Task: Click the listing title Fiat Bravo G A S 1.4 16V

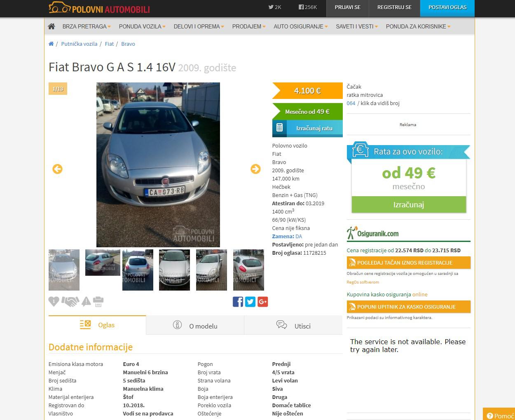Action: click(112, 67)
